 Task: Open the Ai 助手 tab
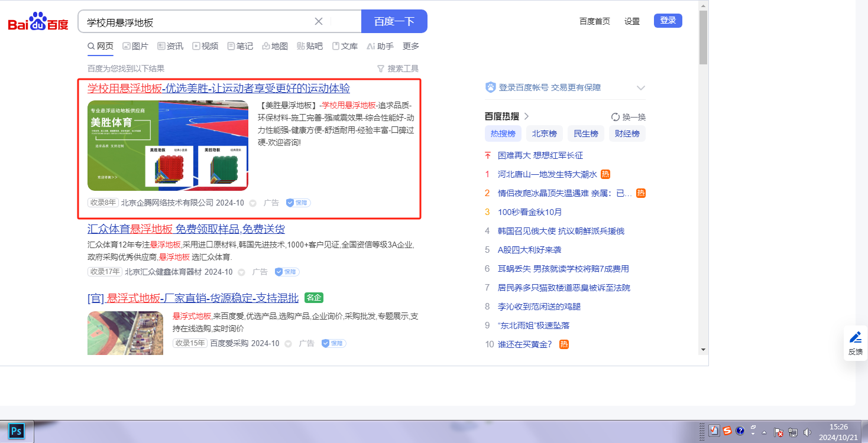click(380, 46)
